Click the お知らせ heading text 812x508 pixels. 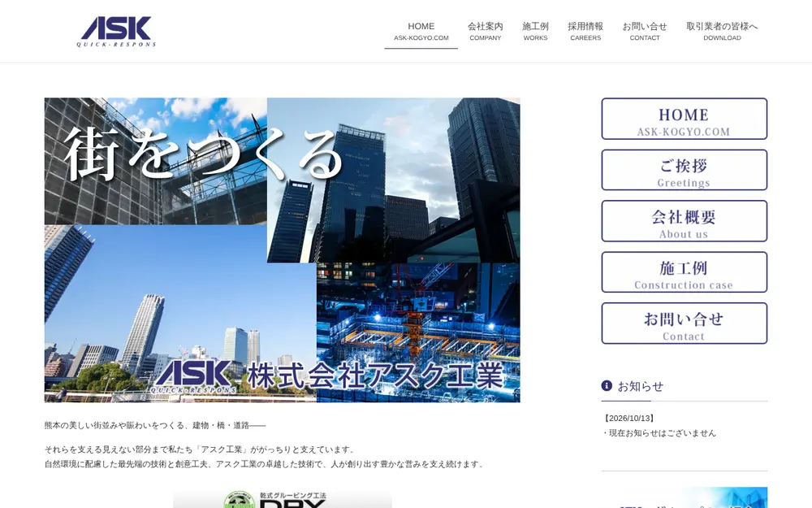tap(641, 386)
